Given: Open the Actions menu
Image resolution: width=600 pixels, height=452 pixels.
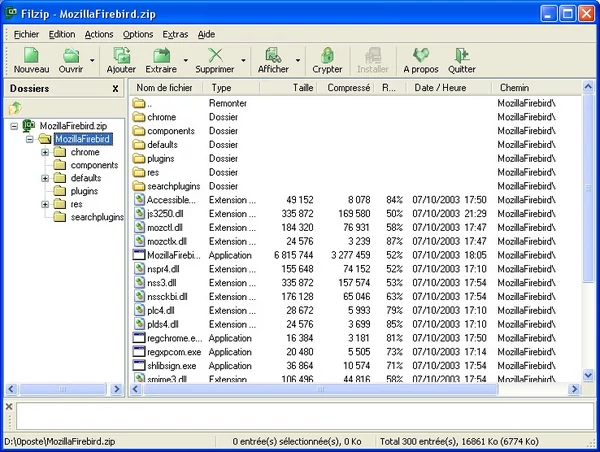Looking at the screenshot, I should tap(99, 34).
